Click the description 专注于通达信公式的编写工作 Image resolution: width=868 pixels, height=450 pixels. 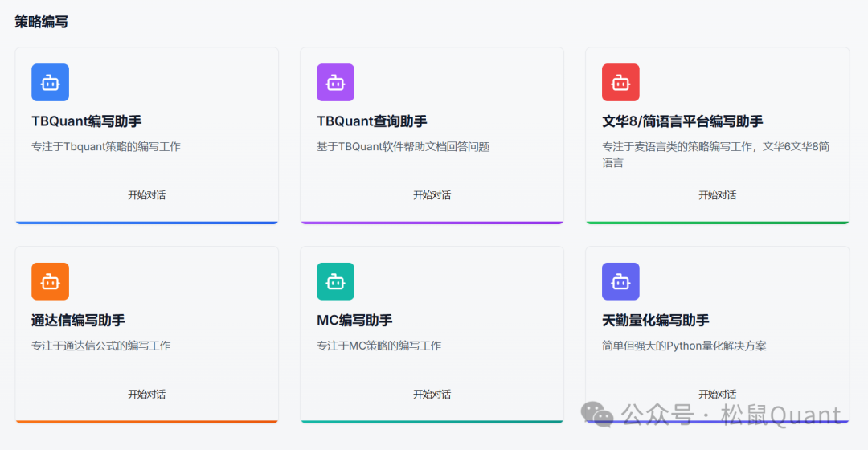tap(100, 346)
